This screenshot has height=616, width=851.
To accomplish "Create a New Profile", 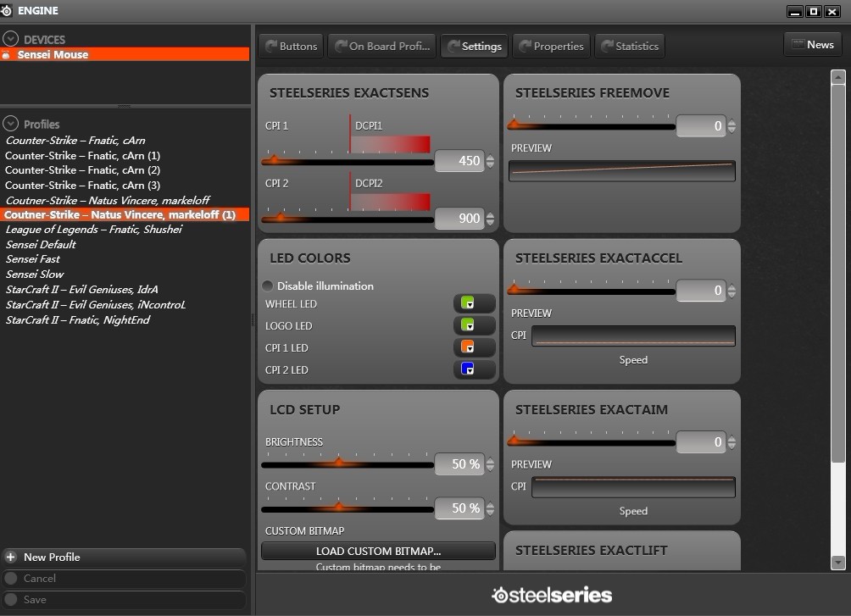I will [125, 558].
